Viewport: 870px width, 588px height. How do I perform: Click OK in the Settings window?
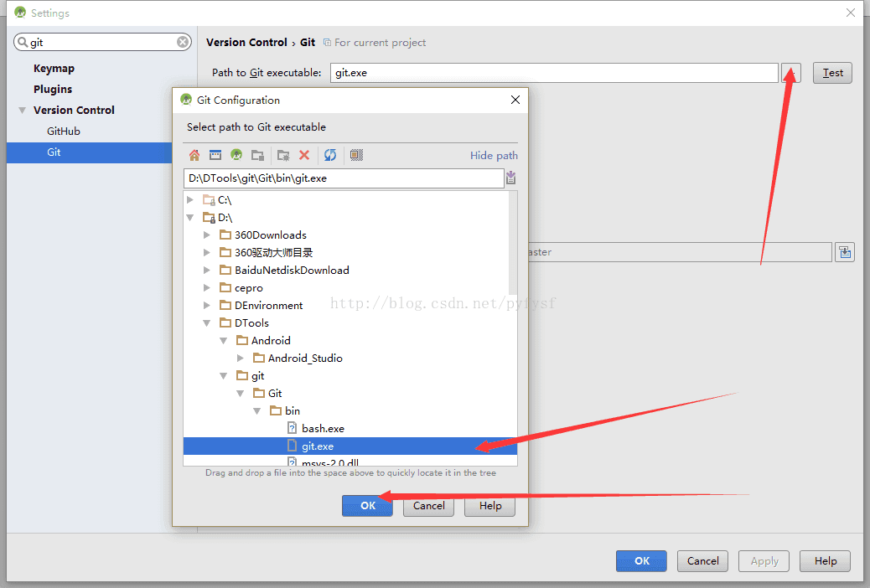pyautogui.click(x=641, y=561)
